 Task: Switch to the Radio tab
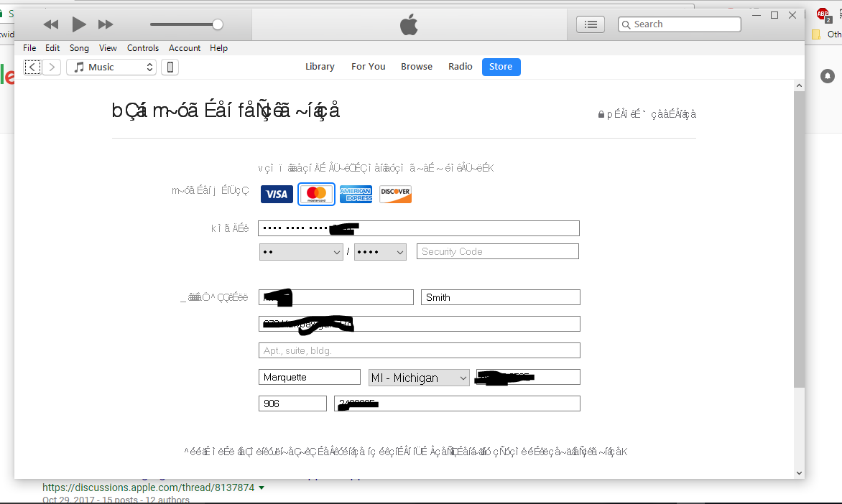461,67
